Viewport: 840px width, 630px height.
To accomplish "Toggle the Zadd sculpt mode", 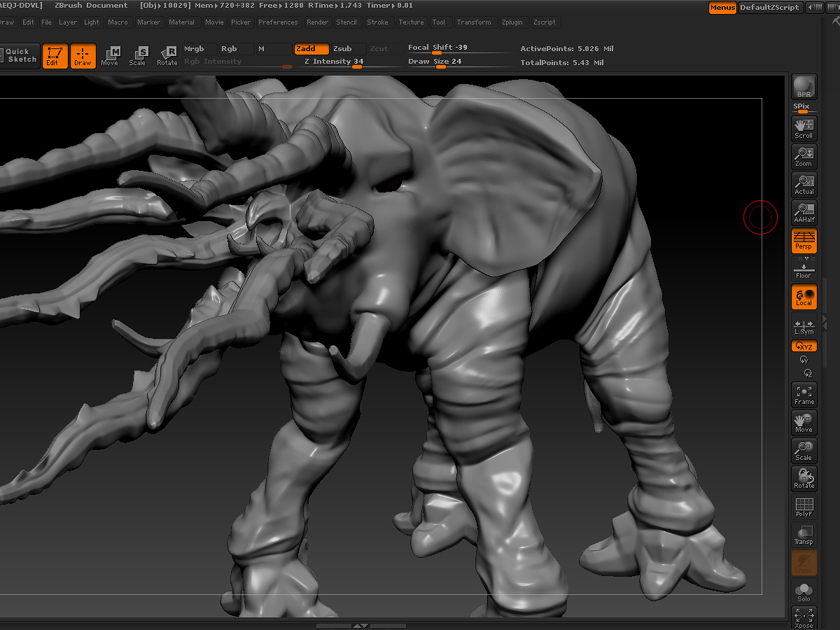I will pyautogui.click(x=310, y=49).
